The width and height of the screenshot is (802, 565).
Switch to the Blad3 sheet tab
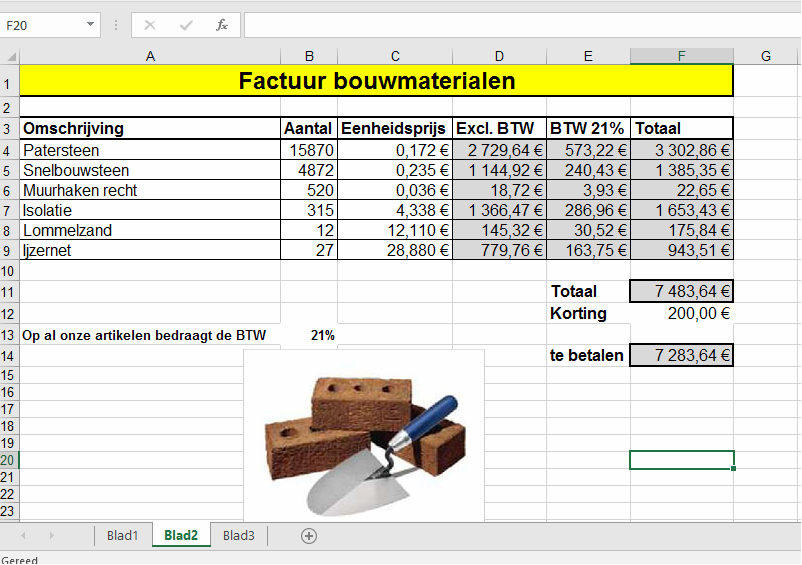[x=239, y=536]
